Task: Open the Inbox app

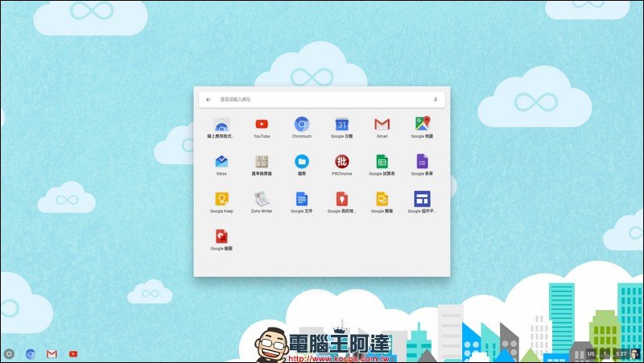Action: click(221, 162)
